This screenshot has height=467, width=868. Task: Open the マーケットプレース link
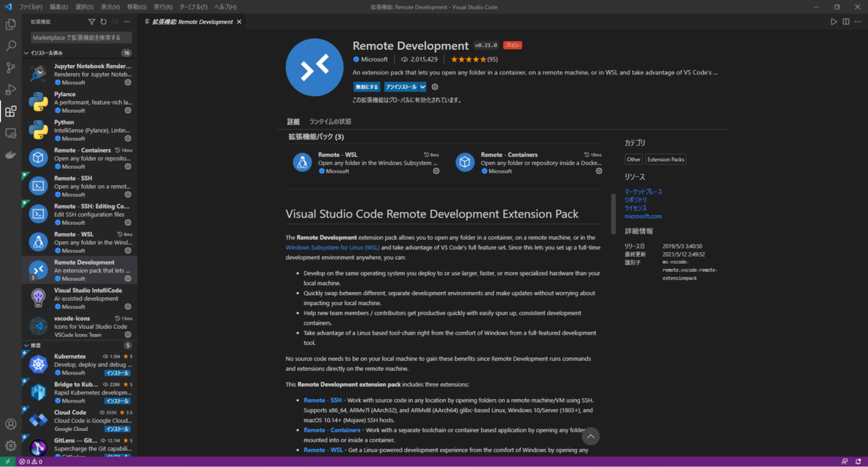coord(643,192)
